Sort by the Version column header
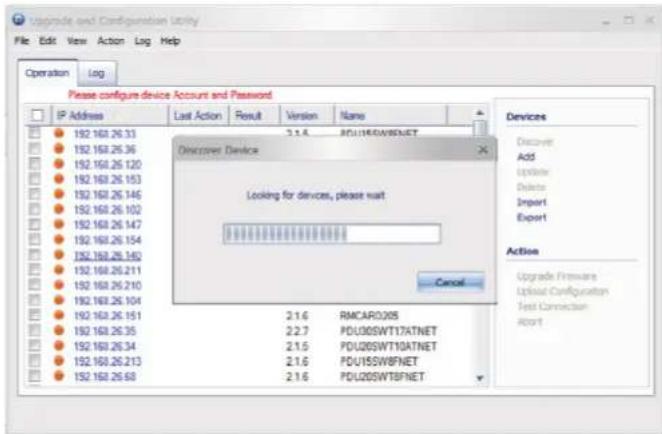Image resolution: width=662 pixels, height=434 pixels. point(307,115)
